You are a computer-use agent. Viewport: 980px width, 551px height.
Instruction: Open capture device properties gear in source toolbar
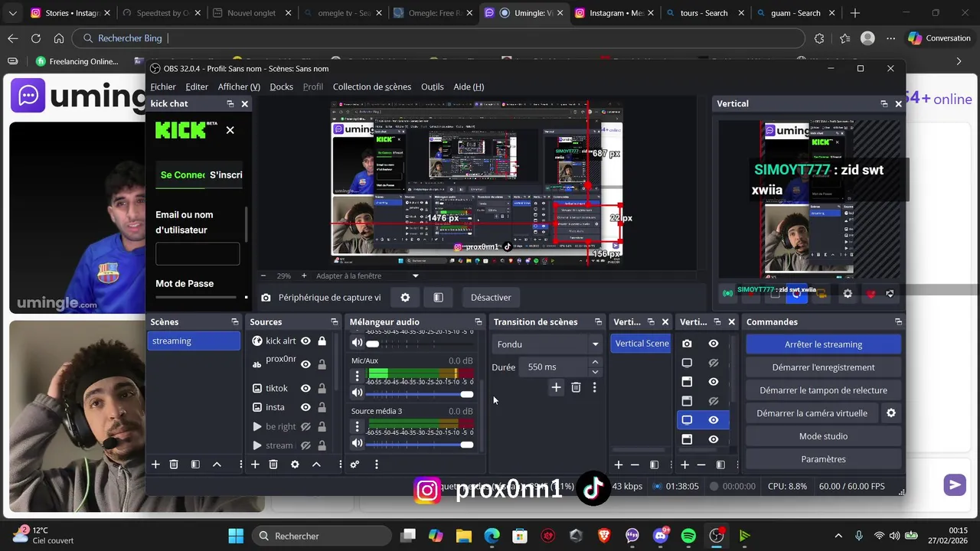405,298
